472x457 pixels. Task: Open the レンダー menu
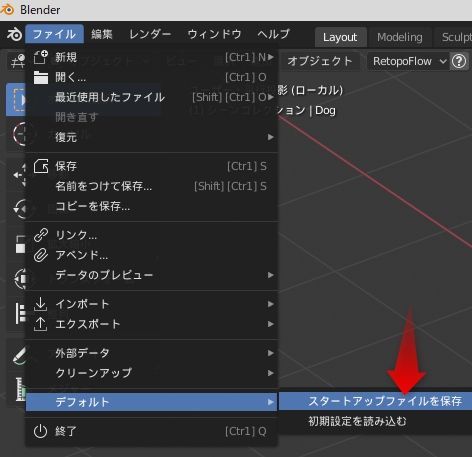tap(150, 34)
